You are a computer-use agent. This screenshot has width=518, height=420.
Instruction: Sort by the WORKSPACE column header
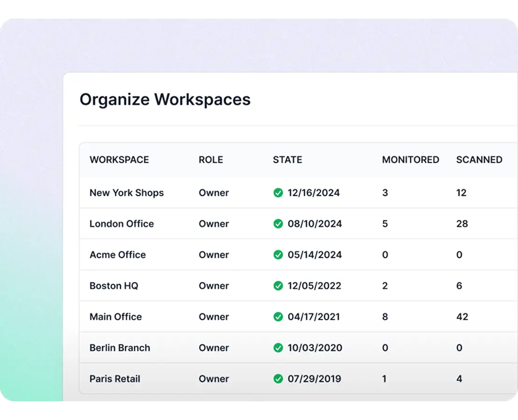coord(119,160)
